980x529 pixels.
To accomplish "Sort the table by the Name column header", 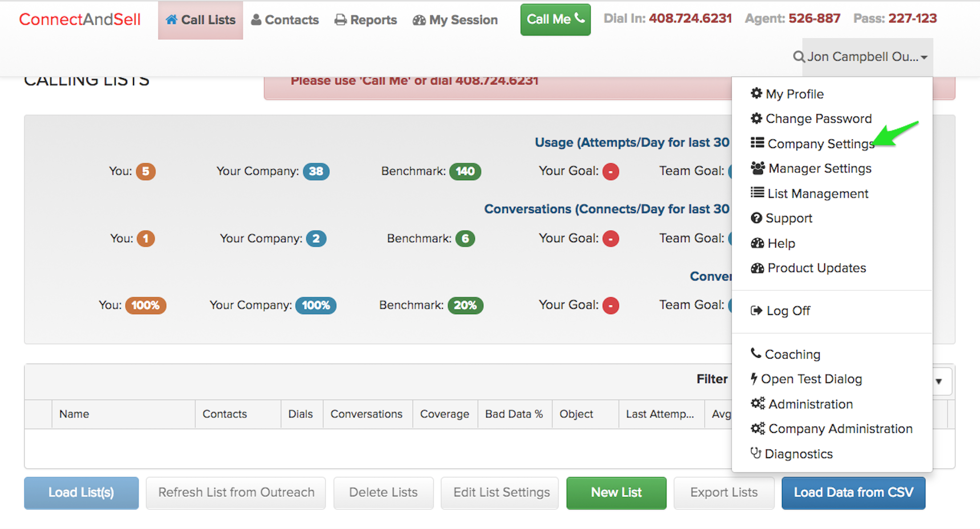I will [x=74, y=414].
